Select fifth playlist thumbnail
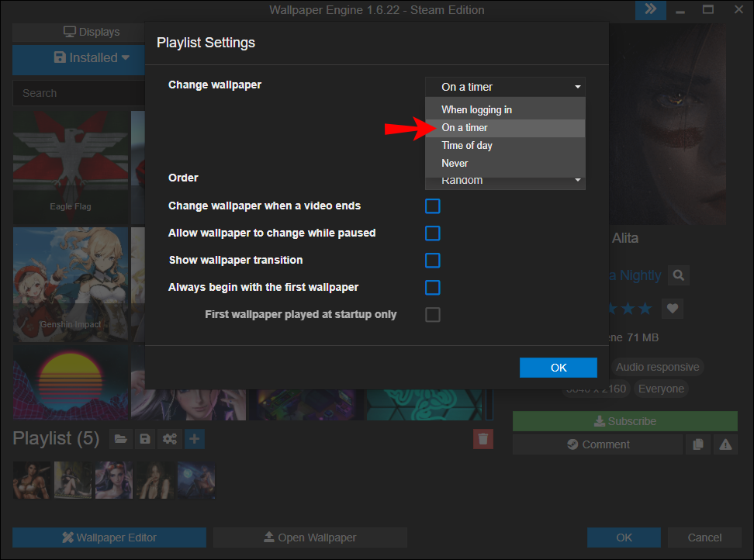This screenshot has width=754, height=560. tap(196, 480)
